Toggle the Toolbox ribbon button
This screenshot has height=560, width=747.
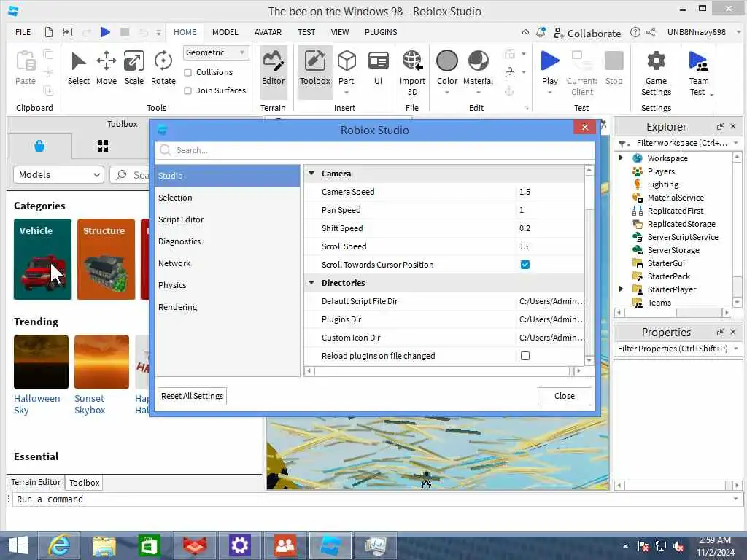314,71
